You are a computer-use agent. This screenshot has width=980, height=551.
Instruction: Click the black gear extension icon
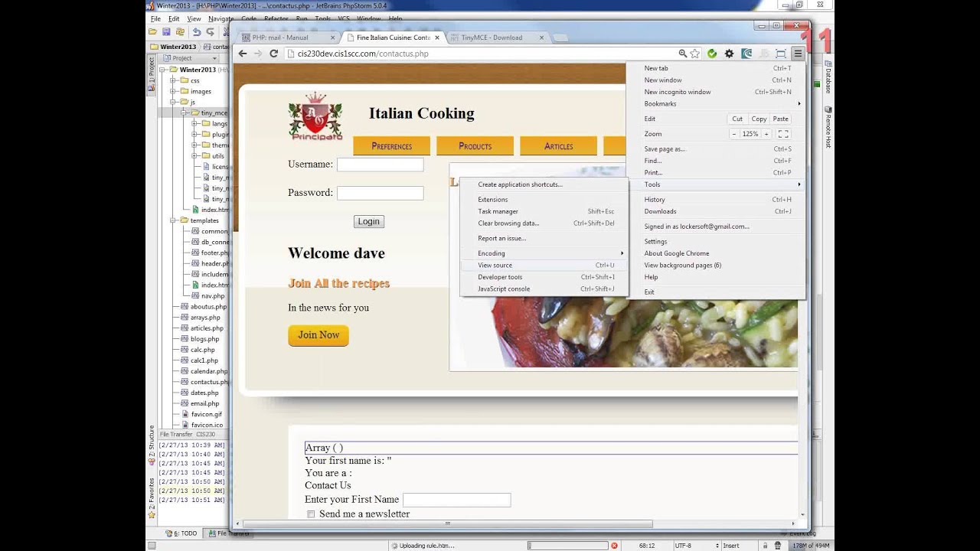(x=729, y=54)
